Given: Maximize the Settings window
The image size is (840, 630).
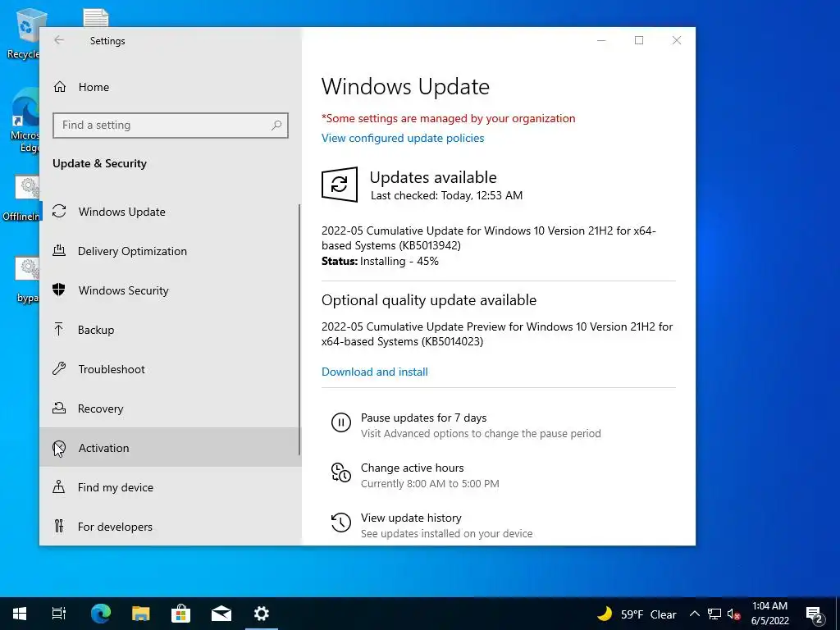Looking at the screenshot, I should coord(639,40).
